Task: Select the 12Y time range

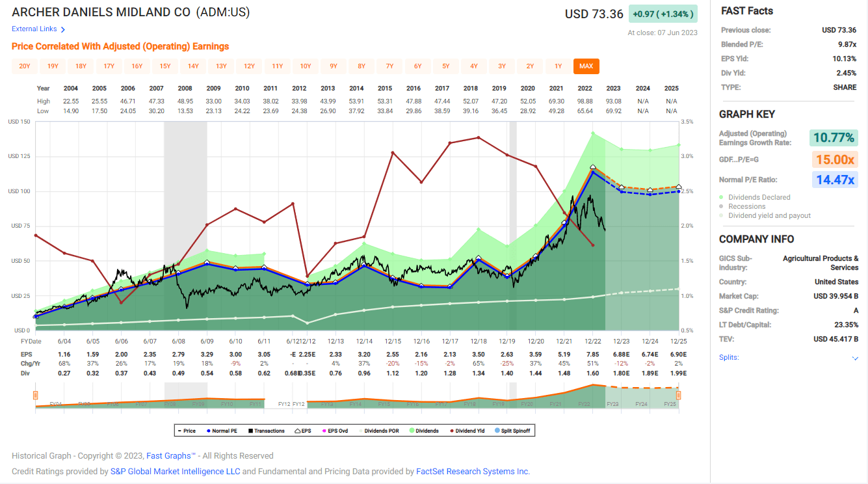Action: (x=249, y=66)
